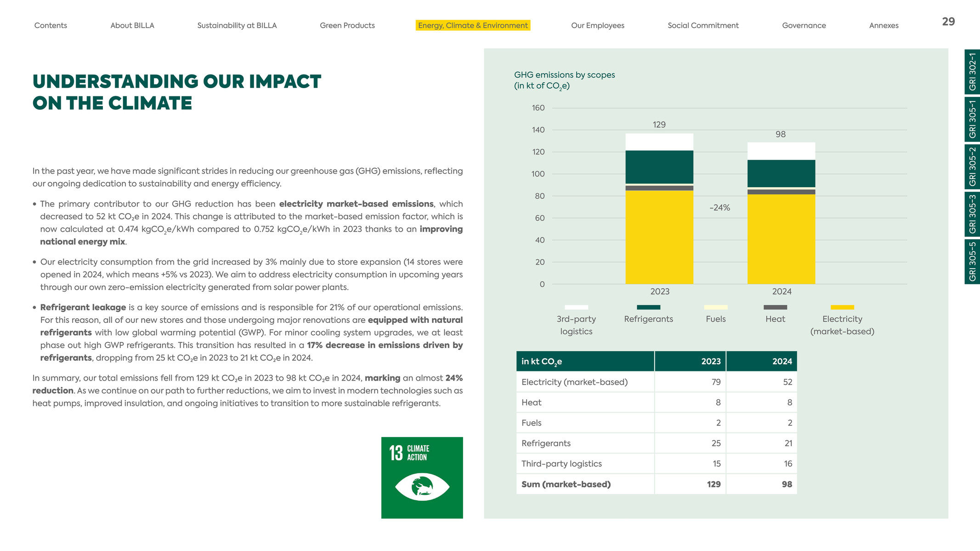The image size is (980, 551).
Task: Click the 2023 table column header
Action: pos(690,361)
